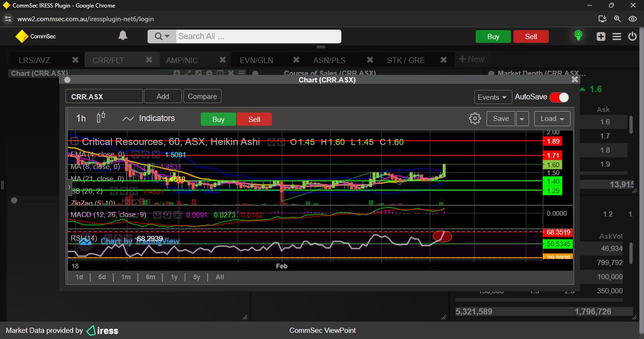
Task: Open Critical Resources main series settings gear
Action: click(x=281, y=142)
